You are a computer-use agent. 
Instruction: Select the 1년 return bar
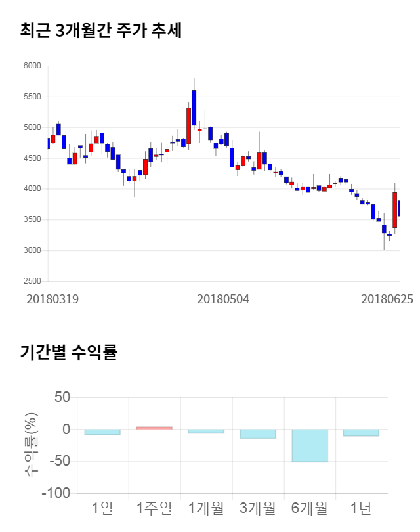pos(362,432)
